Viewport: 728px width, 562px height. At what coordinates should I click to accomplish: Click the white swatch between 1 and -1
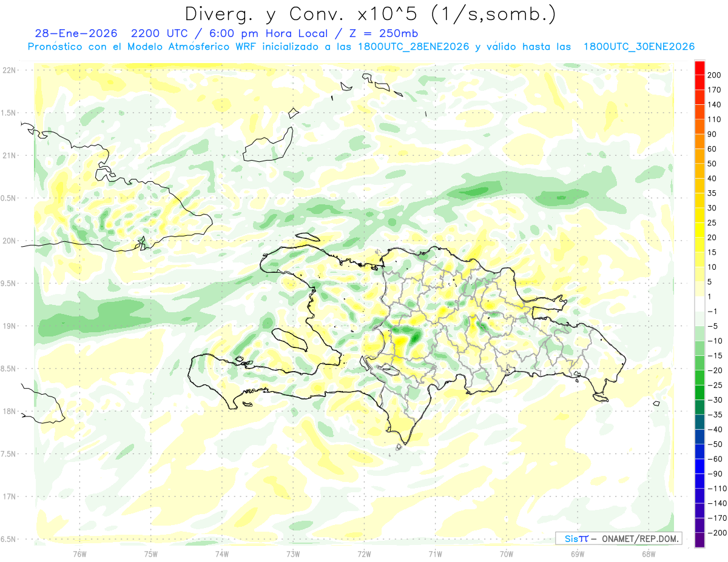coord(699,304)
